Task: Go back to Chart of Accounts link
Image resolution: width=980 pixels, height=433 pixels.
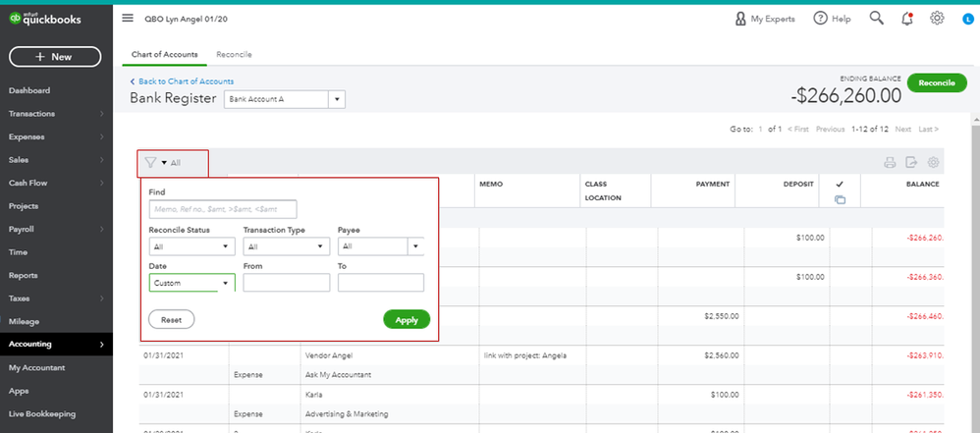Action: tap(182, 81)
